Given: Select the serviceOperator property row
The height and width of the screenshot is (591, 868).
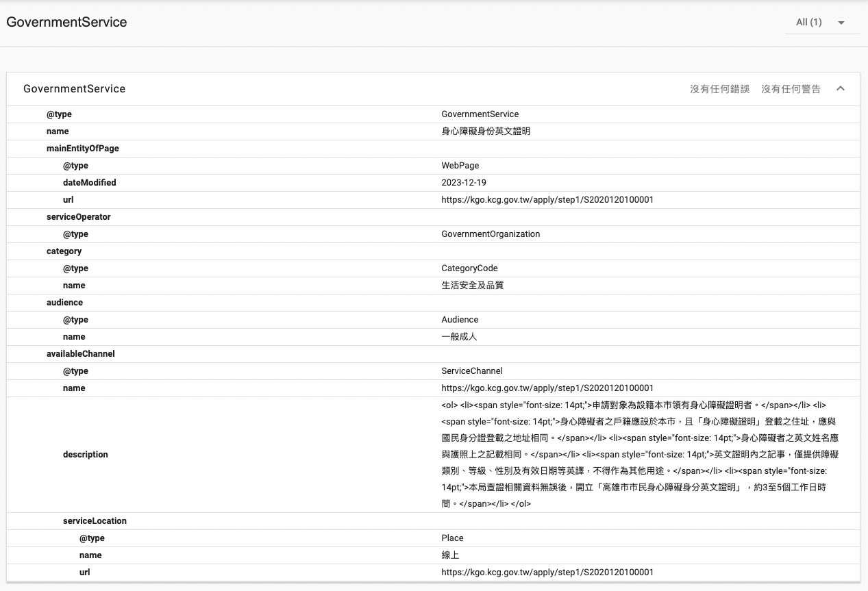Looking at the screenshot, I should click(x=78, y=217).
